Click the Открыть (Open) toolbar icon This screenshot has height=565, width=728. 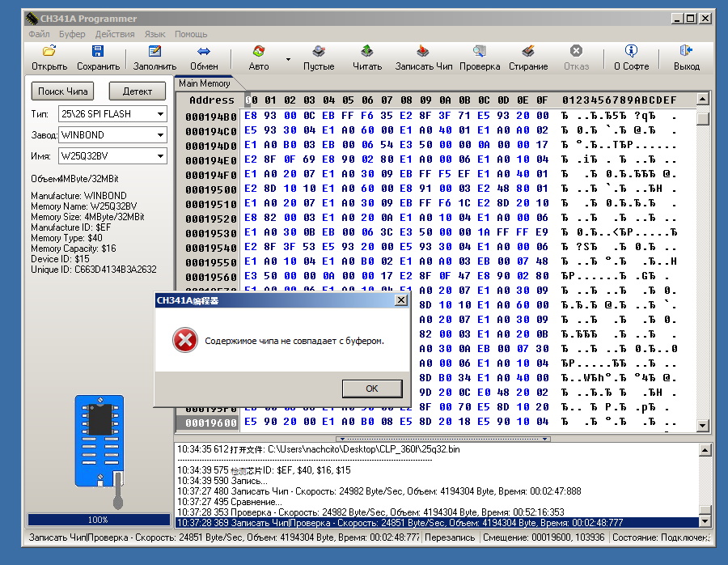click(49, 52)
